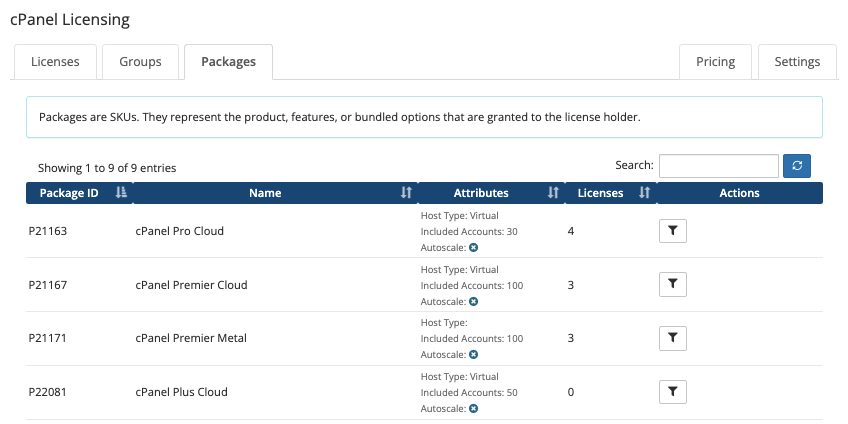The image size is (848, 424).
Task: Click the cPanel Premier Cloud name
Action: coord(191,284)
